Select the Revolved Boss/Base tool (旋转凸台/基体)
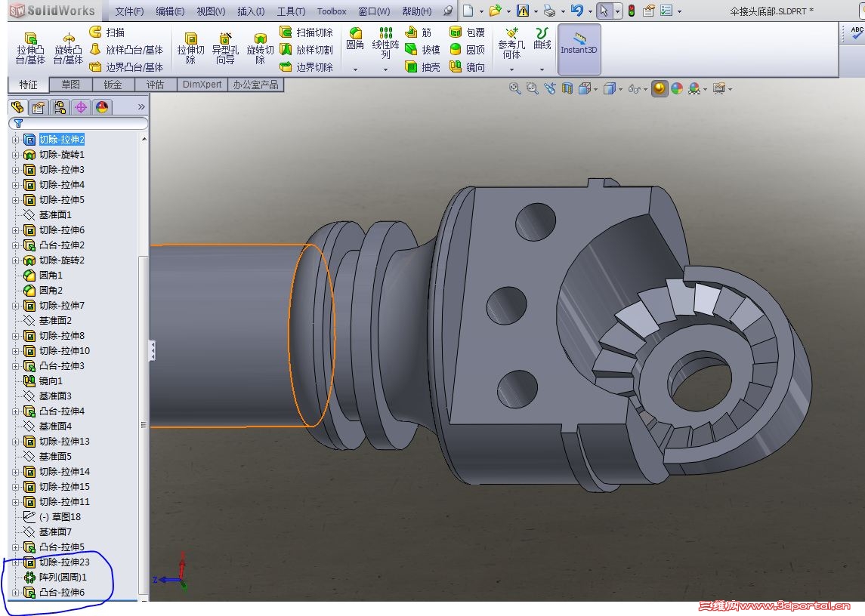The width and height of the screenshot is (865, 616). pos(68,48)
